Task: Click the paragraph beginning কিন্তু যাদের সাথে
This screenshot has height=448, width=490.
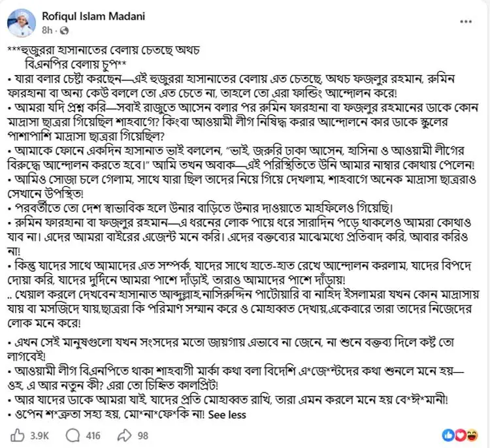Action: click(240, 272)
